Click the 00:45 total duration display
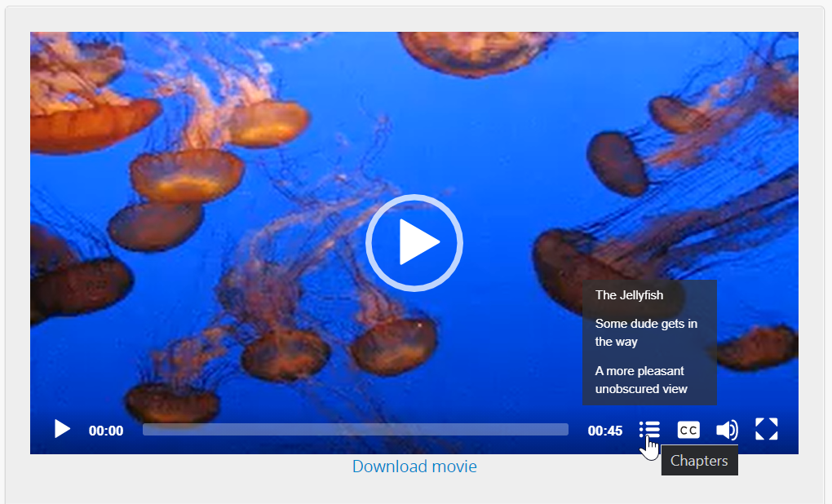 (x=605, y=431)
